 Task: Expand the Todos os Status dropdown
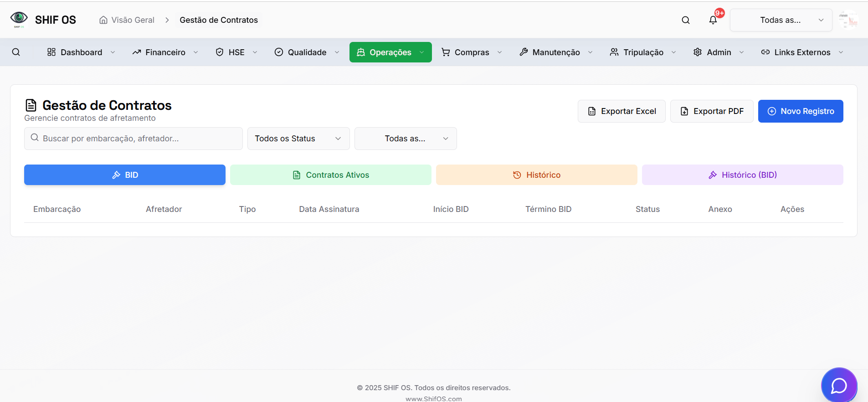coord(298,139)
